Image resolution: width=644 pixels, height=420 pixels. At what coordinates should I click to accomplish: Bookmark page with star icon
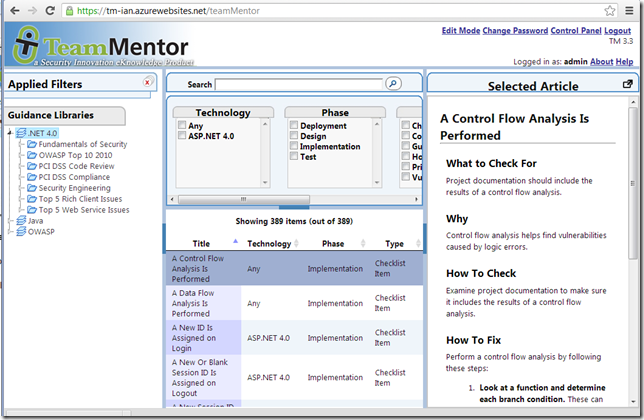tap(610, 10)
